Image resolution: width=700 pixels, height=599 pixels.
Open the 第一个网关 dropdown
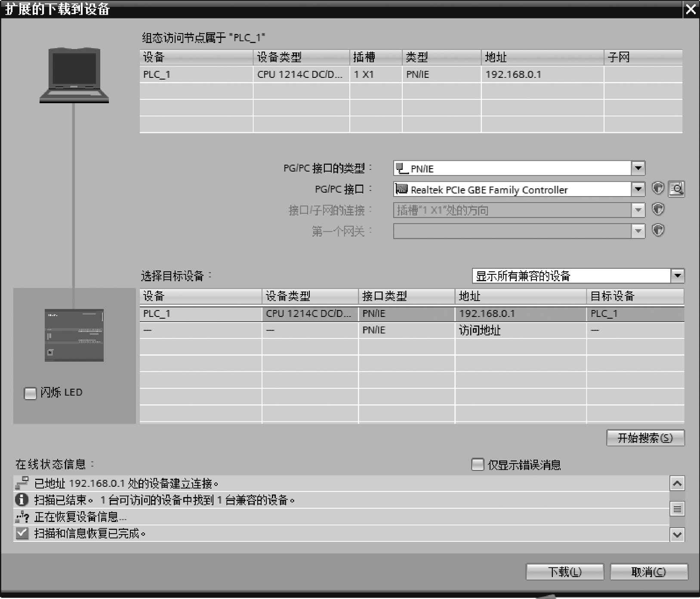(638, 231)
